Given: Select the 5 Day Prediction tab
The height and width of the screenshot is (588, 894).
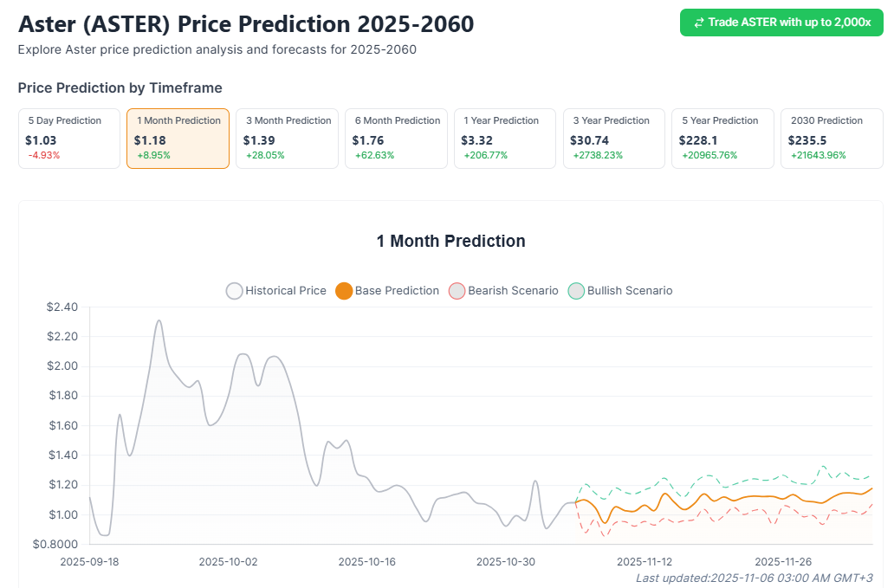Looking at the screenshot, I should tap(69, 139).
